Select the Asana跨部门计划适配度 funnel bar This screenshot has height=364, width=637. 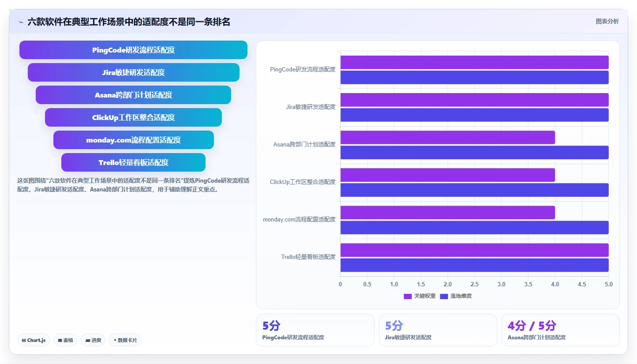coord(133,95)
